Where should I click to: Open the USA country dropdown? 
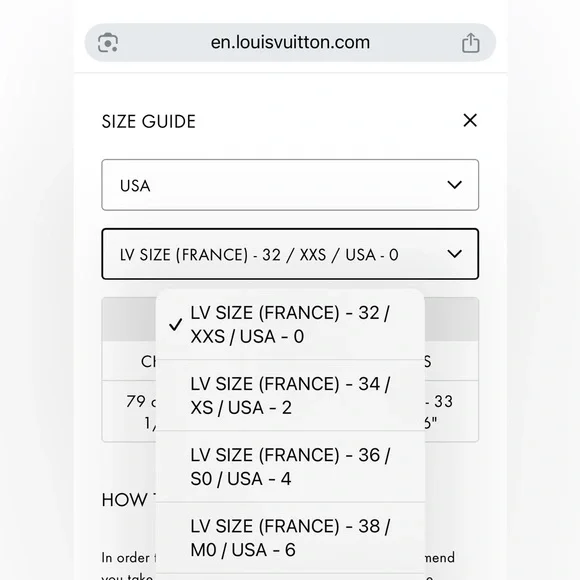pyautogui.click(x=290, y=185)
